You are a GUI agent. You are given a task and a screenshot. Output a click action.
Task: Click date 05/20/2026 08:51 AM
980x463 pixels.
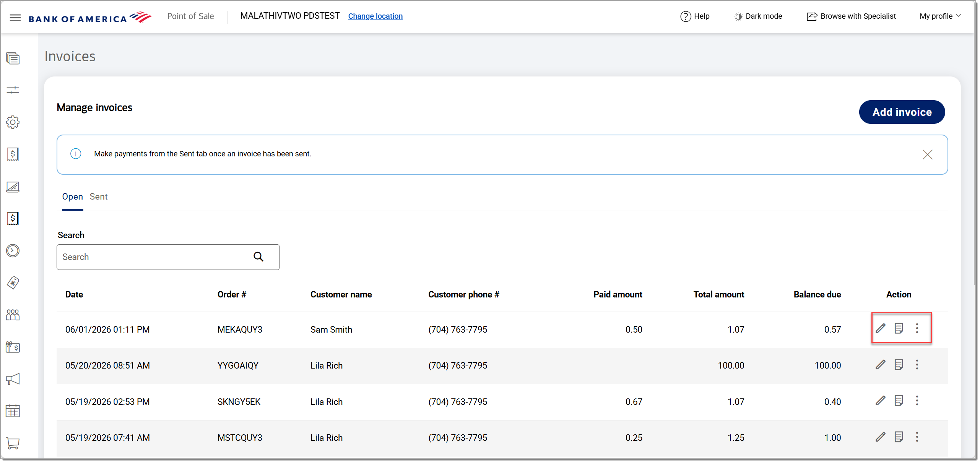(x=107, y=366)
